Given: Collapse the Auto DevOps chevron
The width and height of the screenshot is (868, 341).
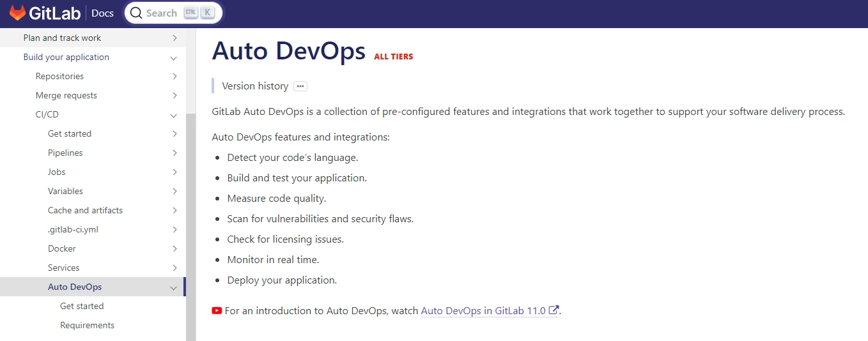Looking at the screenshot, I should [x=173, y=287].
